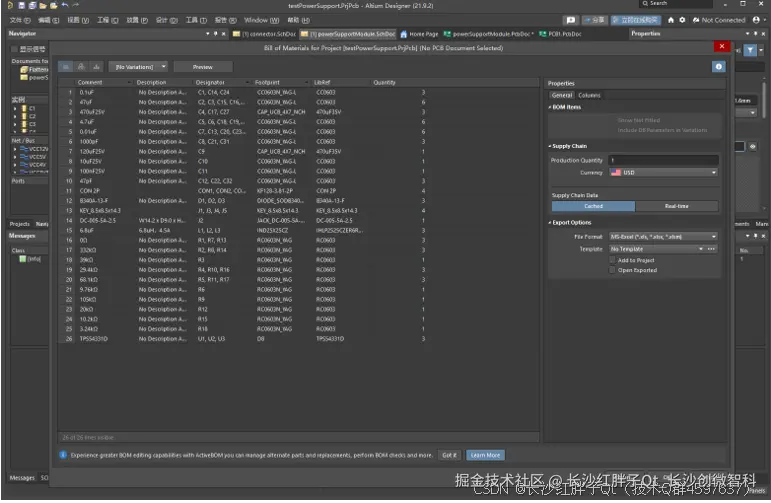Switch to the General tab
771x503 pixels.
[562, 95]
